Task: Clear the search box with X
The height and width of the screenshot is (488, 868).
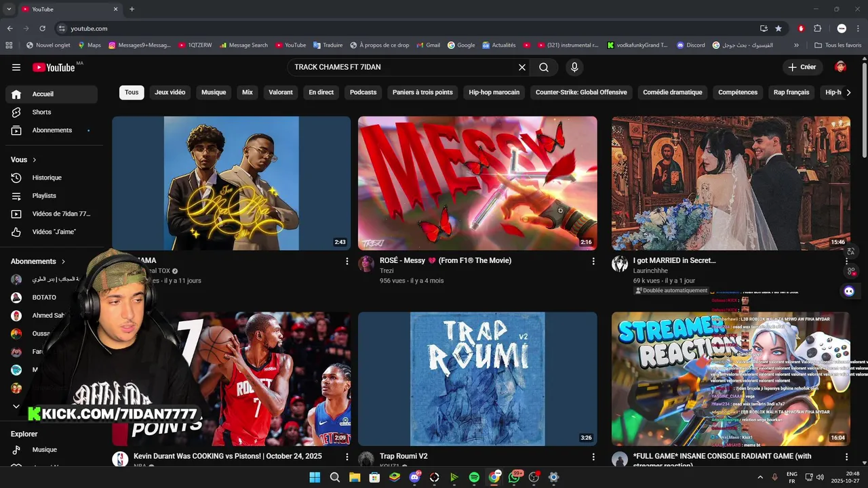Action: pos(522,67)
